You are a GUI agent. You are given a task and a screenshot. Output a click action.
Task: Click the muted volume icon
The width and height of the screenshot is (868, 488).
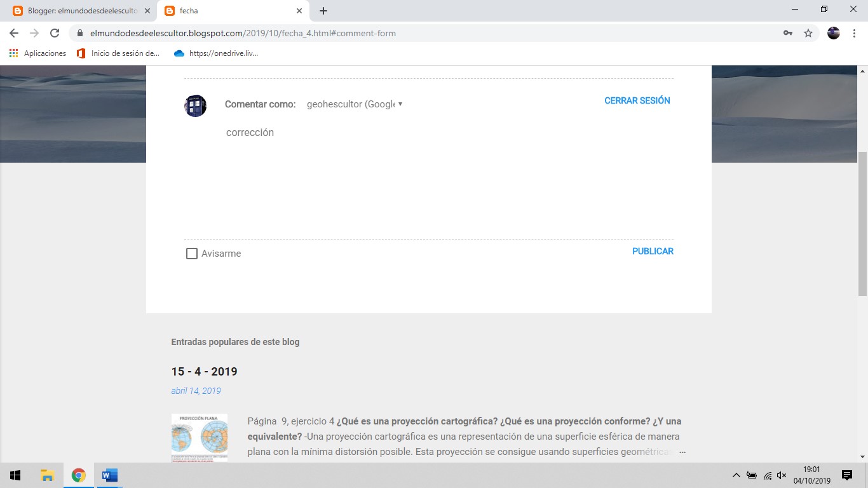tap(782, 475)
